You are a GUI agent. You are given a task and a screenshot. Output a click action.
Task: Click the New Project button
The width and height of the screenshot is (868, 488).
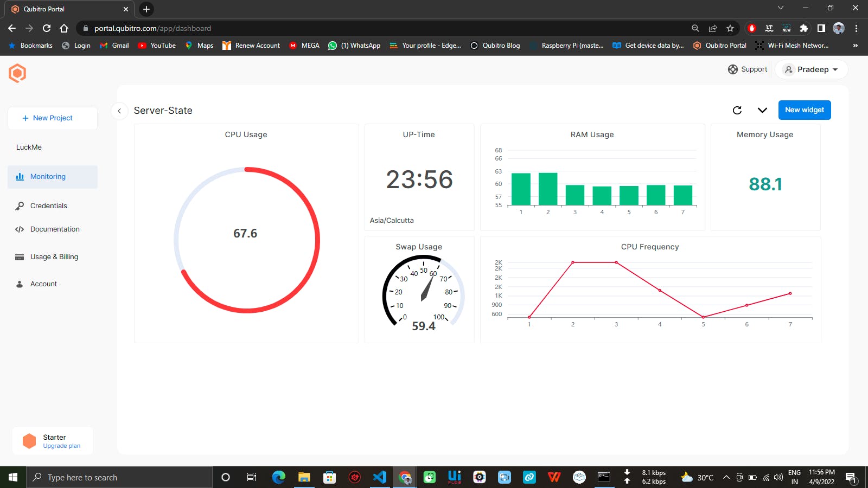[53, 118]
